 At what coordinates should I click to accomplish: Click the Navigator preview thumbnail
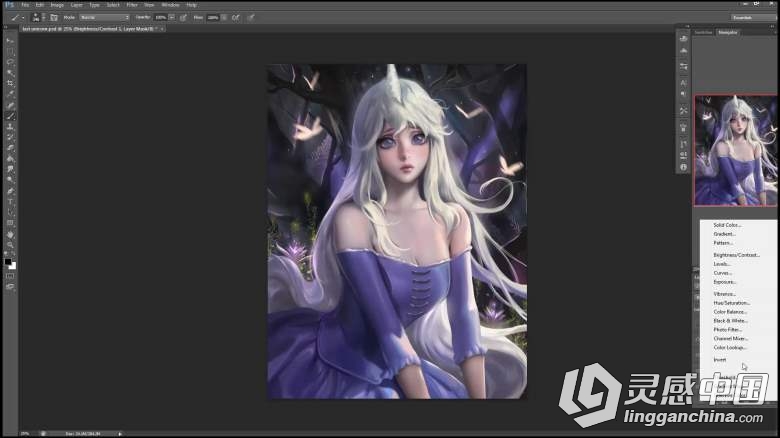point(736,150)
